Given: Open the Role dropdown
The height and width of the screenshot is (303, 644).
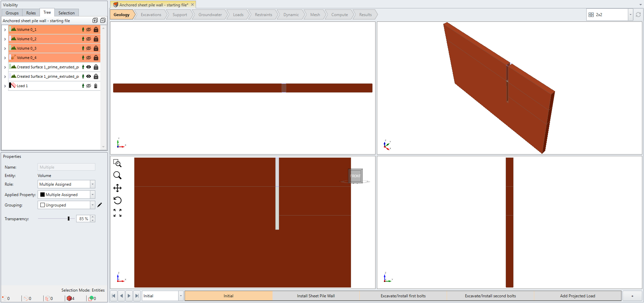Looking at the screenshot, I should pyautogui.click(x=93, y=184).
